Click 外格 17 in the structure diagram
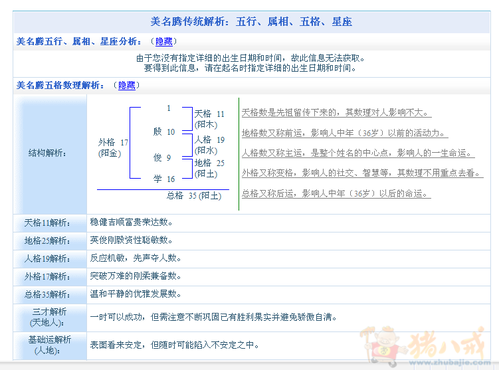The image size is (499, 370). point(113,143)
